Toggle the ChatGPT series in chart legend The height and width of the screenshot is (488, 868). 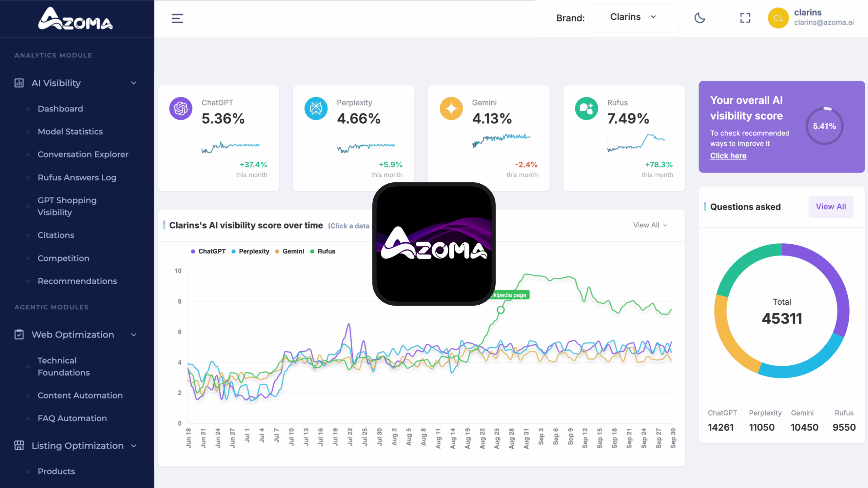pos(209,251)
